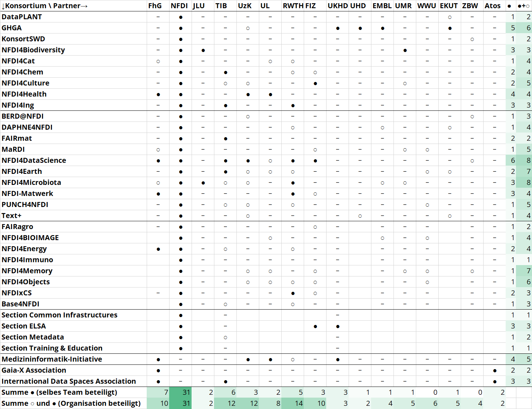The width and height of the screenshot is (532, 409).
Task: Select the 'Text+' row label
Action: pos(11,216)
